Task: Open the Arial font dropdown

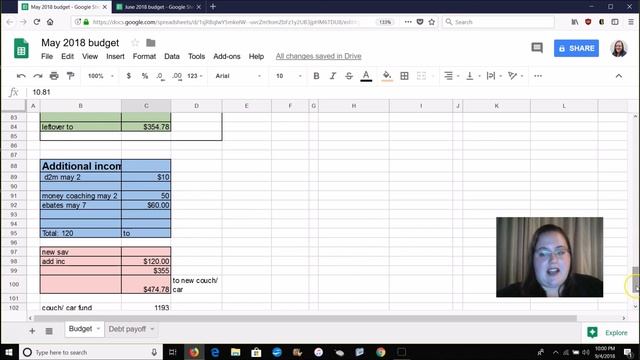Action: click(x=238, y=76)
